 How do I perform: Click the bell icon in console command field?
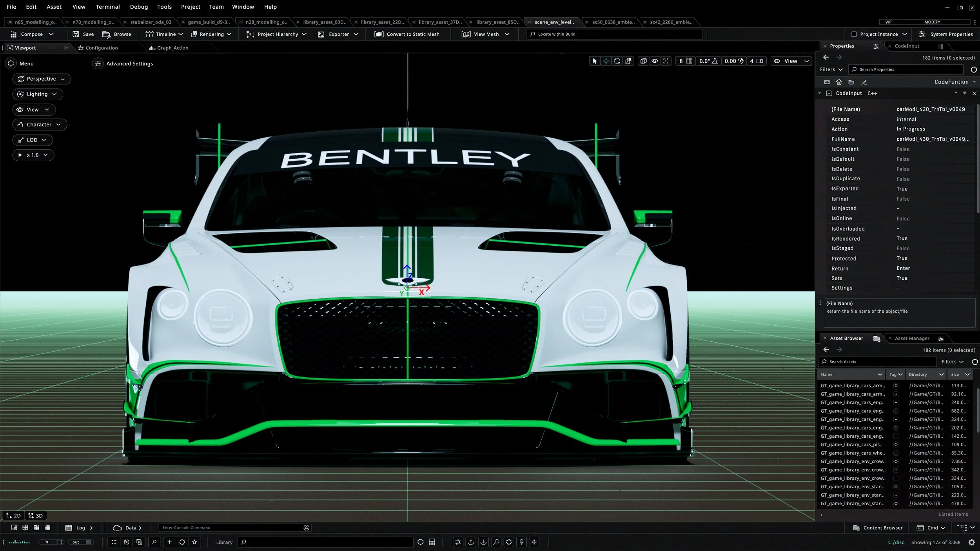[x=307, y=528]
